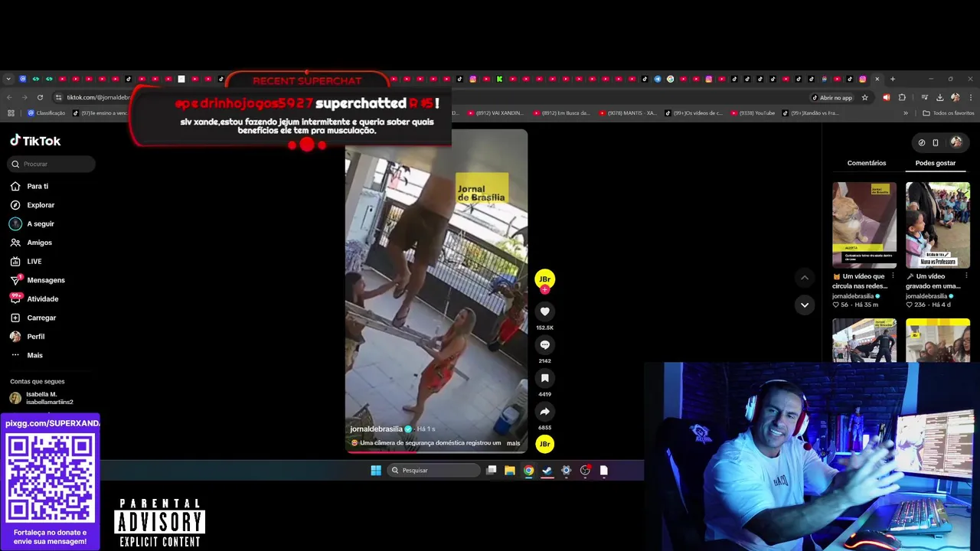Save video with the bookmark icon

[x=544, y=378]
